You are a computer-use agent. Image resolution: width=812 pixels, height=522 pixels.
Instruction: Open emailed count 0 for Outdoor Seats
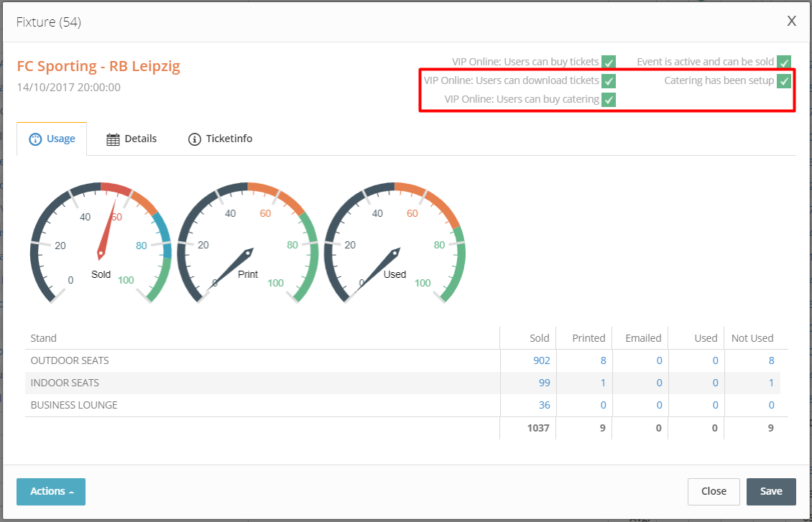tap(659, 360)
